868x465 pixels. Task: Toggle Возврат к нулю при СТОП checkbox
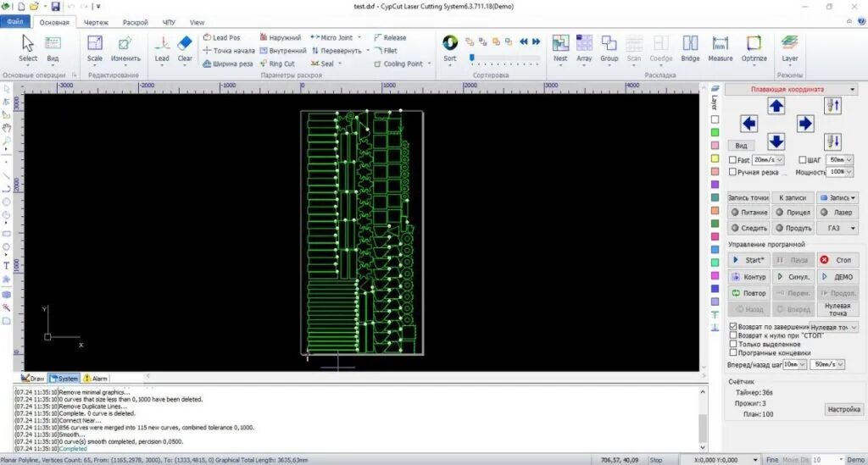(733, 335)
